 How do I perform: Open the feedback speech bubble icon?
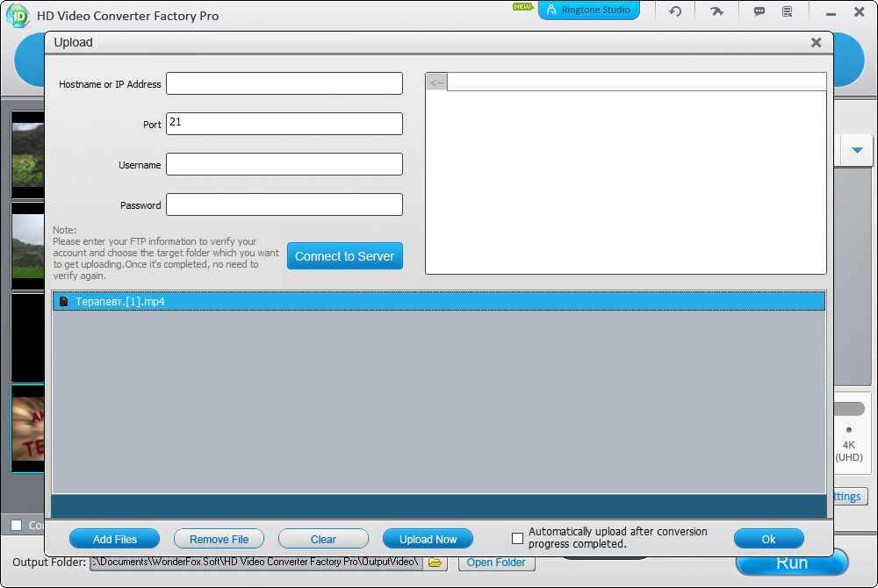point(759,11)
